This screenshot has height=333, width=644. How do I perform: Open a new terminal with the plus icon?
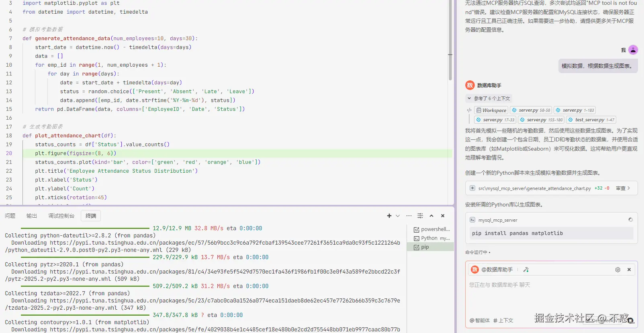pyautogui.click(x=389, y=216)
